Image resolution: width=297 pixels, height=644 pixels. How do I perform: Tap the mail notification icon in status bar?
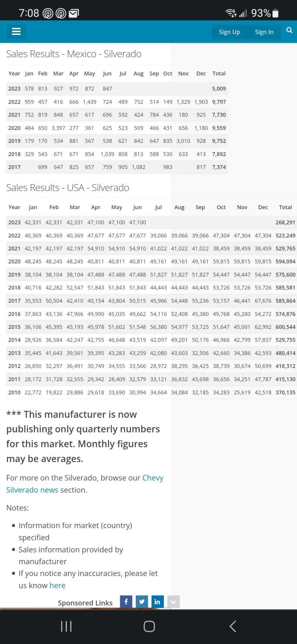(74, 14)
